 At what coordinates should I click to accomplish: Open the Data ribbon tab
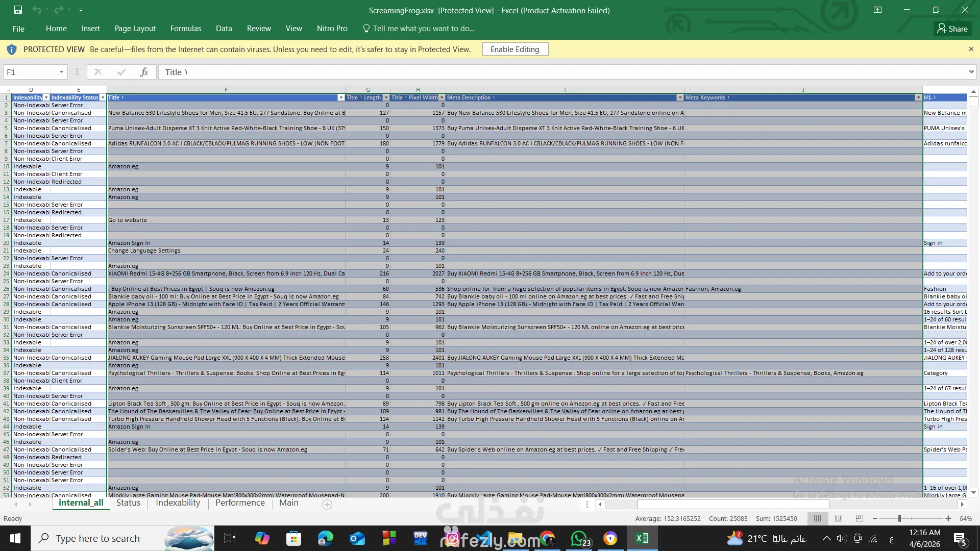(x=224, y=29)
